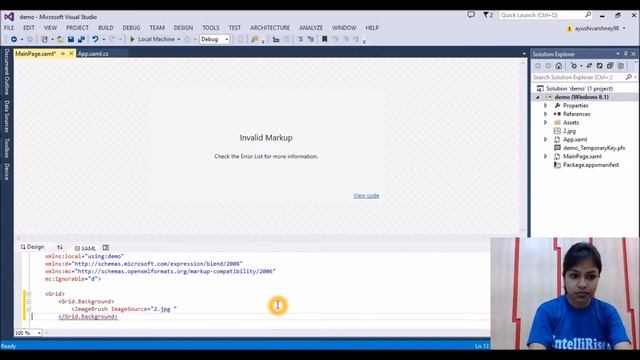The image size is (640, 360).
Task: Click Sync with Active Document icon
Action: tap(589, 66)
